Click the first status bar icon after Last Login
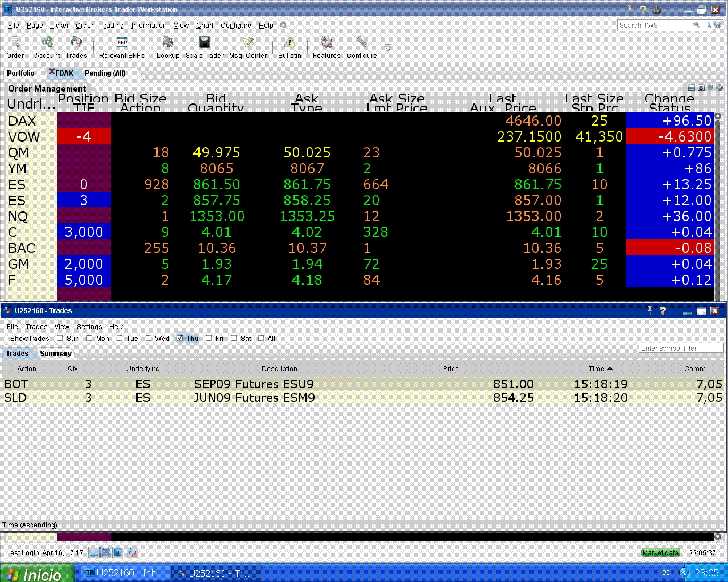Viewport: 728px width, 582px height. click(x=94, y=552)
